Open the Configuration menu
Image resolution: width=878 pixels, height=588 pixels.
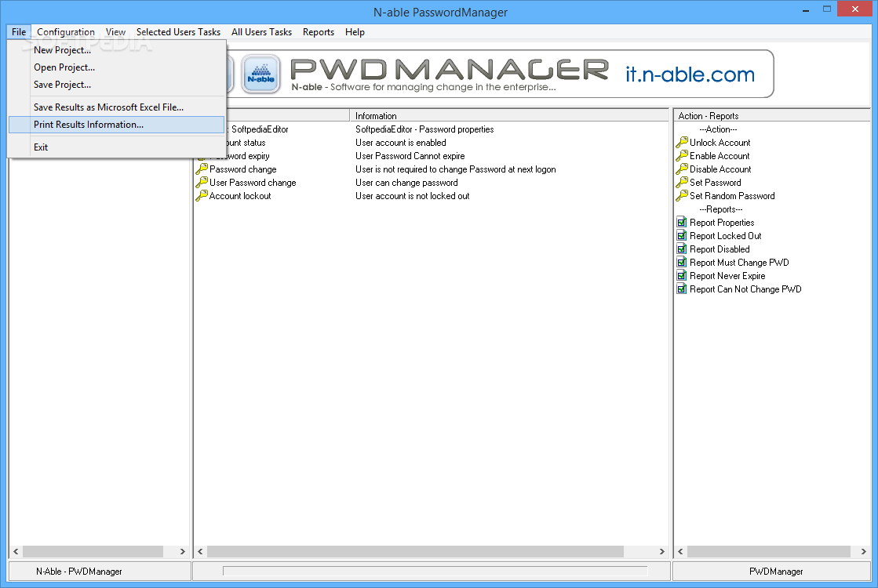(x=65, y=32)
